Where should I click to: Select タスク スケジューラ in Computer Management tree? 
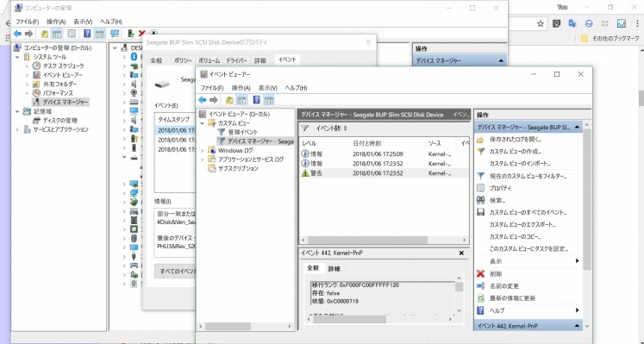coord(63,66)
